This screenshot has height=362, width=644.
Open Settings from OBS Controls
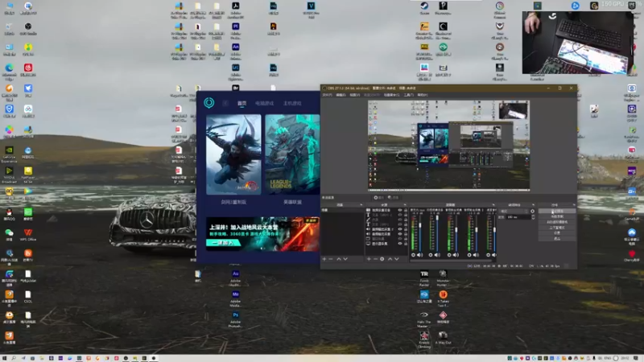point(557,232)
